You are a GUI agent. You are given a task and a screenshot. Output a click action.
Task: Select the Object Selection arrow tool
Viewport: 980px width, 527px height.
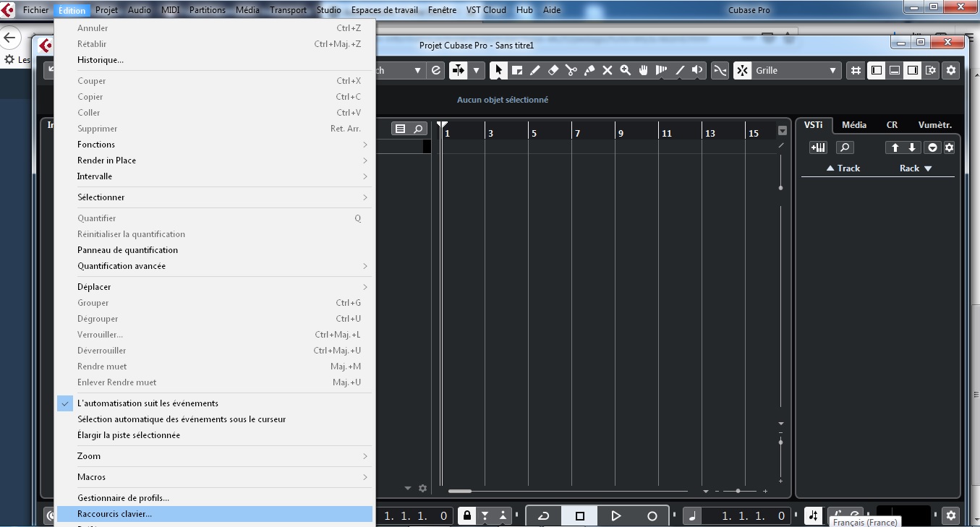click(x=498, y=70)
